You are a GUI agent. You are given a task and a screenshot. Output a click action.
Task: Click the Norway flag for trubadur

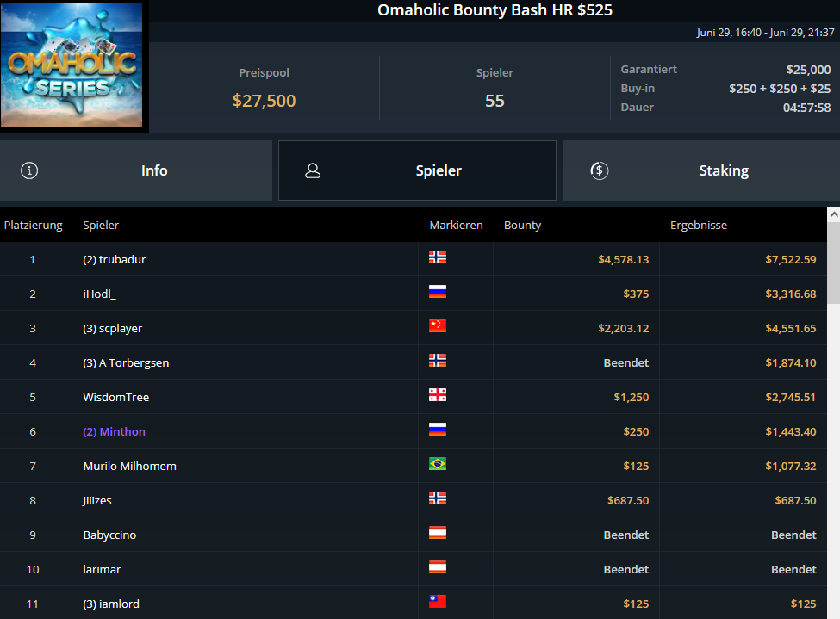[x=438, y=257]
